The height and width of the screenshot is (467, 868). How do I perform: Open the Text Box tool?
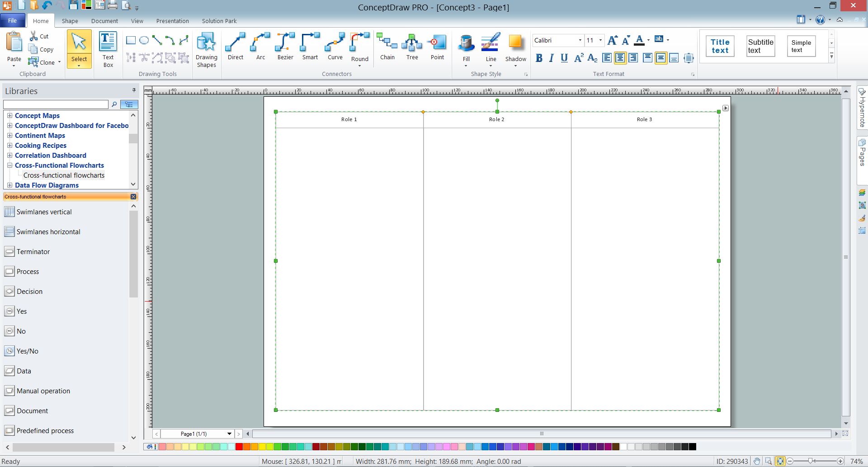[108, 49]
